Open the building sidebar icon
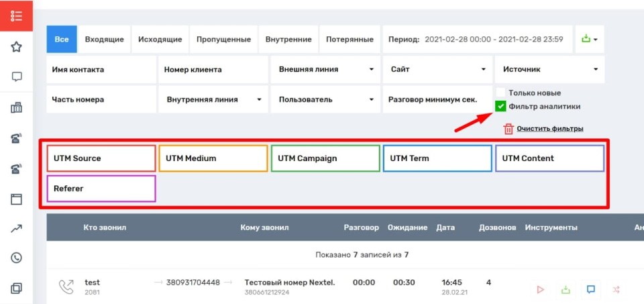 pyautogui.click(x=17, y=108)
